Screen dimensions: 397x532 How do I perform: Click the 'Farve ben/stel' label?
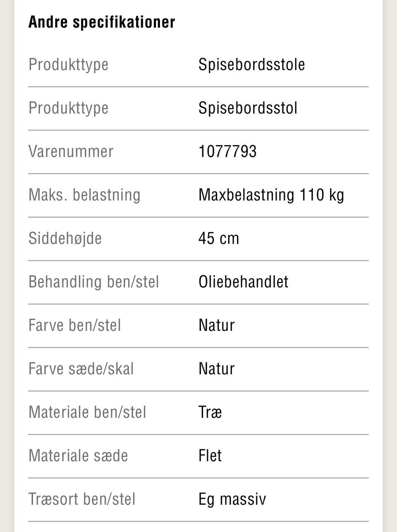point(74,325)
